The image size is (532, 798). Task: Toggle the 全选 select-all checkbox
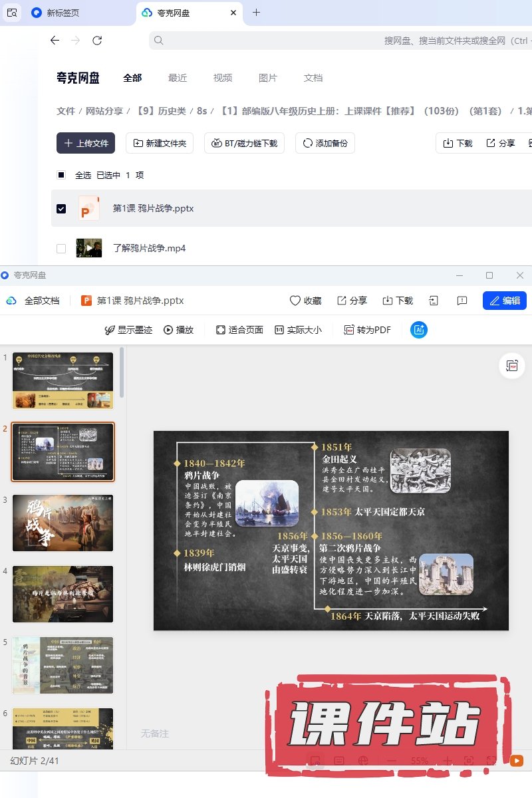click(x=61, y=176)
